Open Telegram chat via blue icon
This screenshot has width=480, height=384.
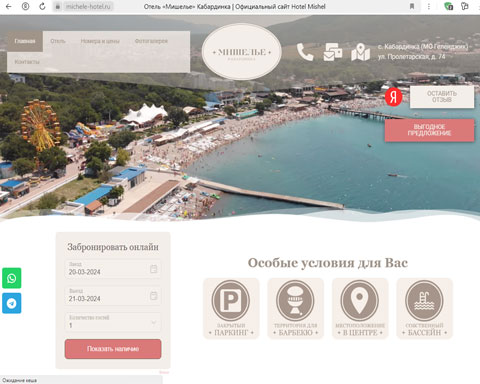(x=12, y=303)
